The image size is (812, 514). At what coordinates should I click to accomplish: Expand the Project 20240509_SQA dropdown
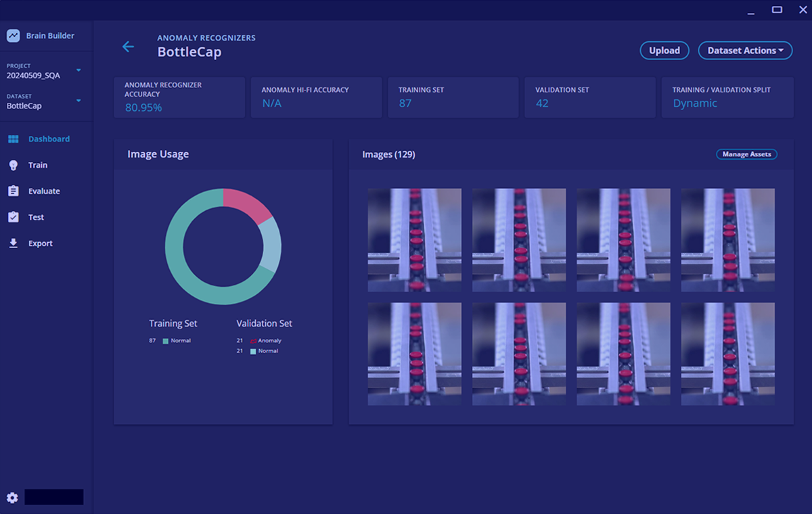click(x=78, y=70)
